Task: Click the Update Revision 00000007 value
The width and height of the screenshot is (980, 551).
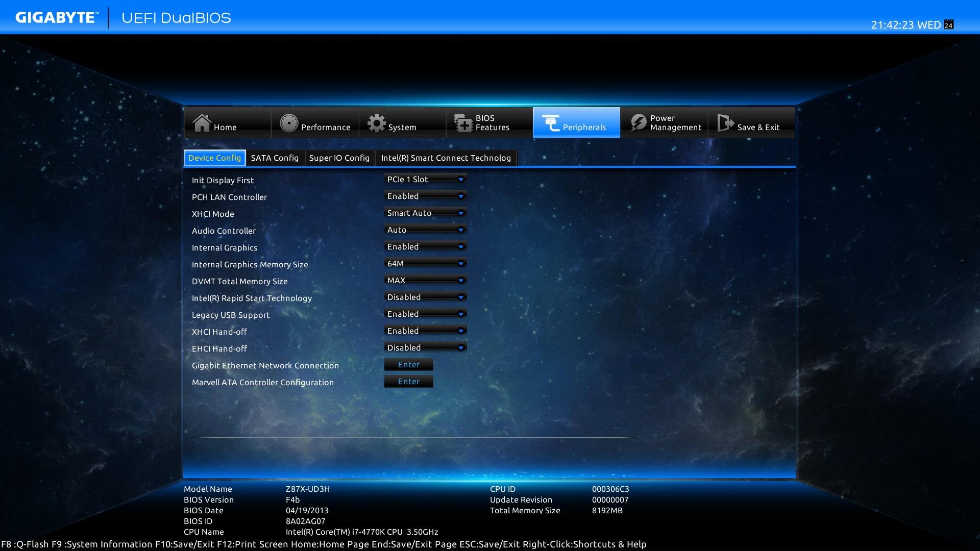Action: point(610,499)
